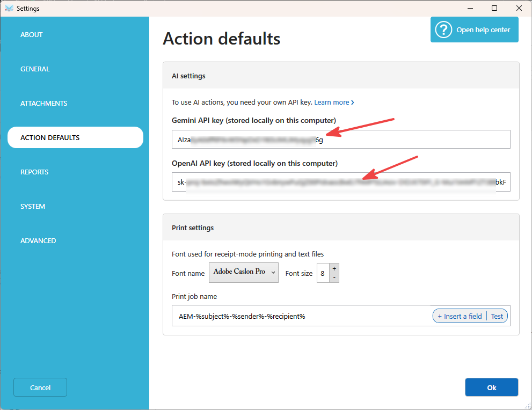Click the app icon in title bar
The height and width of the screenshot is (410, 532).
coord(9,8)
